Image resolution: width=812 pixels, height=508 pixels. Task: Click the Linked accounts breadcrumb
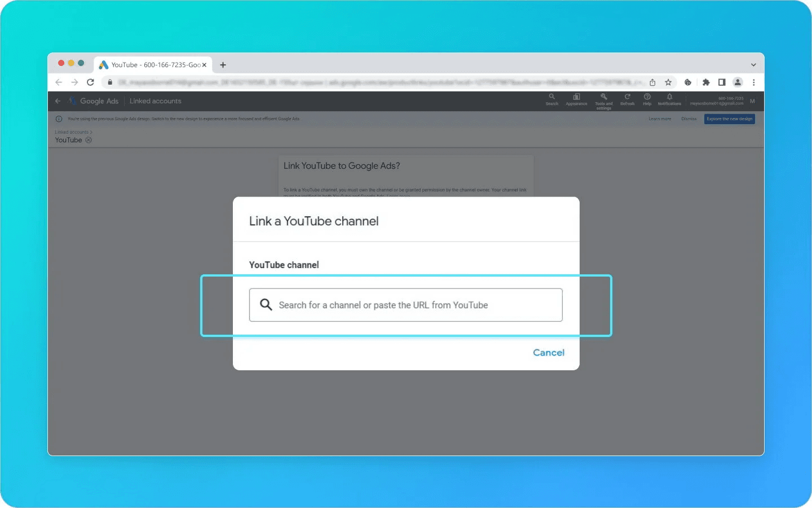(72, 132)
